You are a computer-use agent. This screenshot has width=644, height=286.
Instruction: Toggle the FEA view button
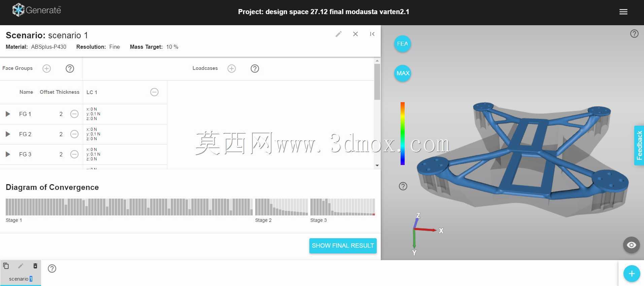(x=402, y=44)
